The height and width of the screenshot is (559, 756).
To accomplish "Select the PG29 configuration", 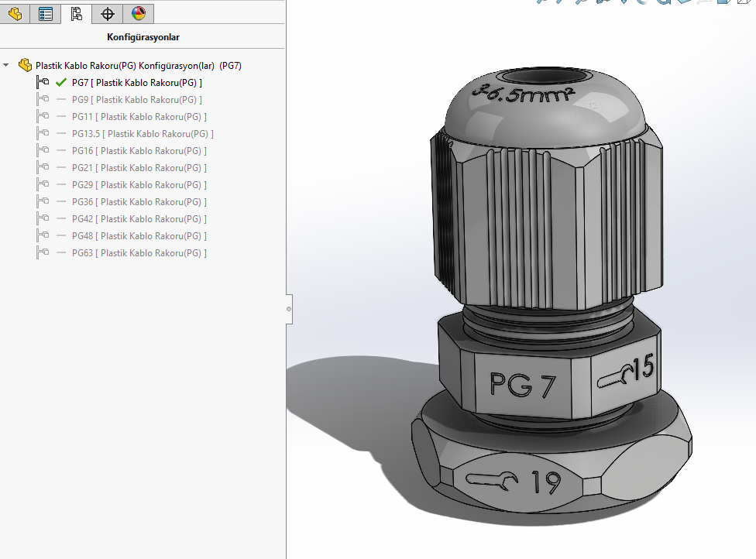I will coord(139,185).
